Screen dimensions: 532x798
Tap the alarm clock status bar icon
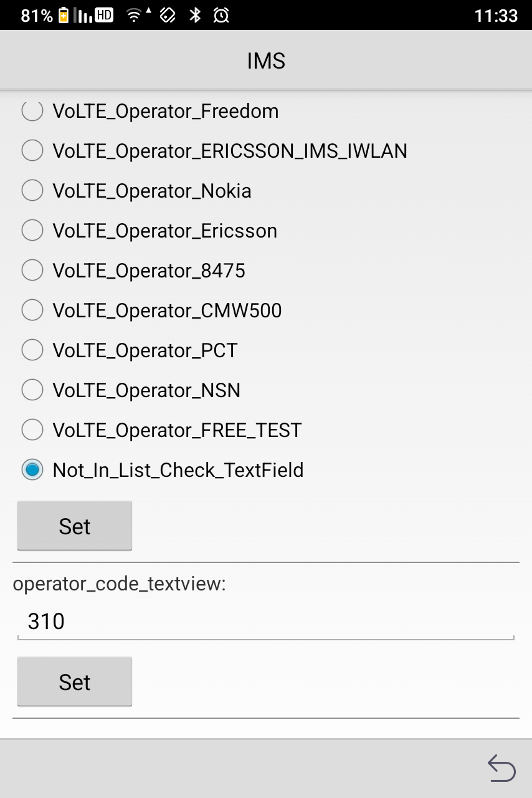pyautogui.click(x=219, y=16)
